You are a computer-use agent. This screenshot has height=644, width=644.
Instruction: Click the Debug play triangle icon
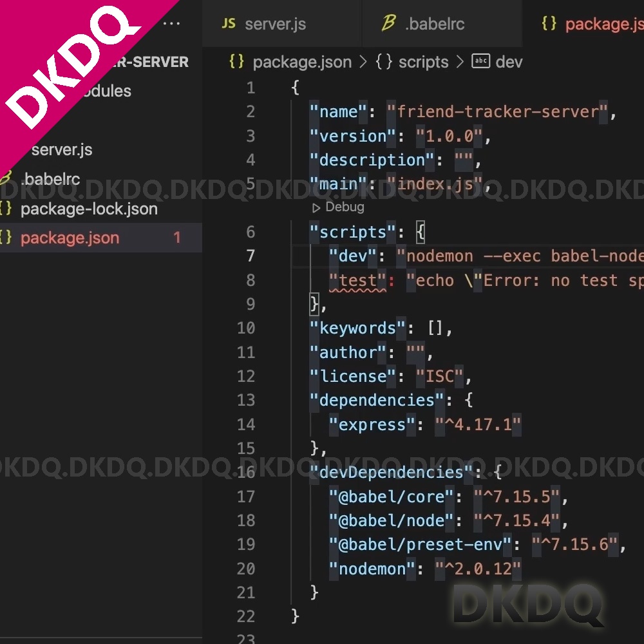pyautogui.click(x=316, y=208)
